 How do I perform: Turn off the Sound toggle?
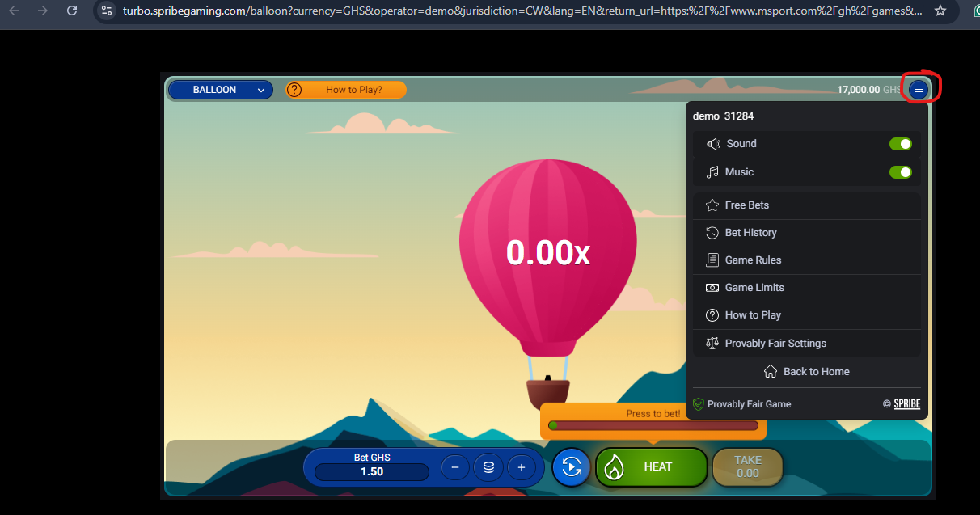coord(900,144)
